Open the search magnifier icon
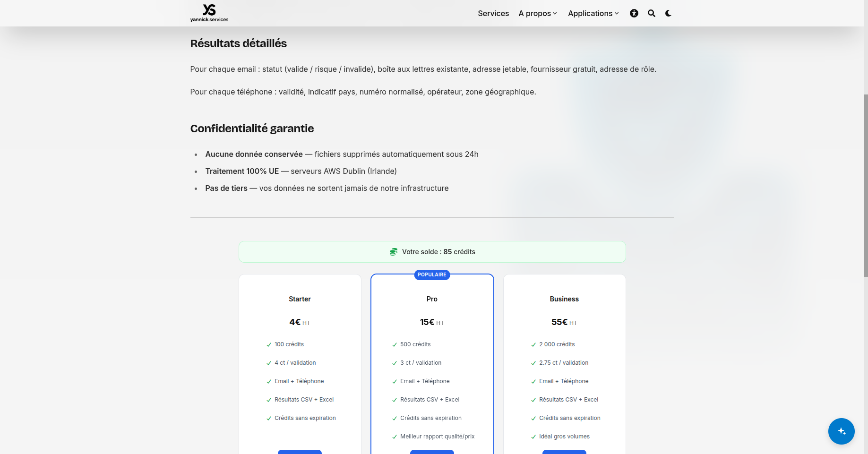 coord(652,13)
